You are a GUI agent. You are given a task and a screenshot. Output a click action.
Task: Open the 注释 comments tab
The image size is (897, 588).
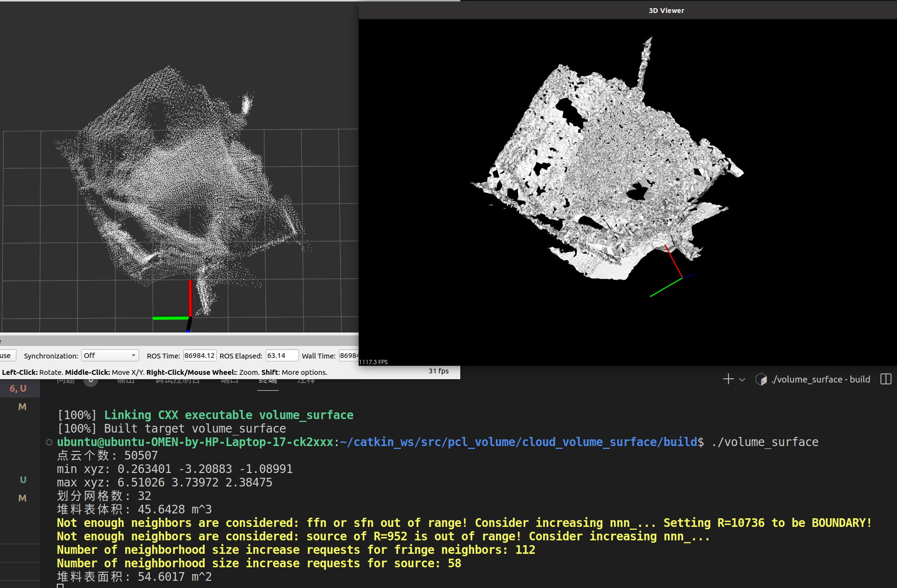point(306,381)
